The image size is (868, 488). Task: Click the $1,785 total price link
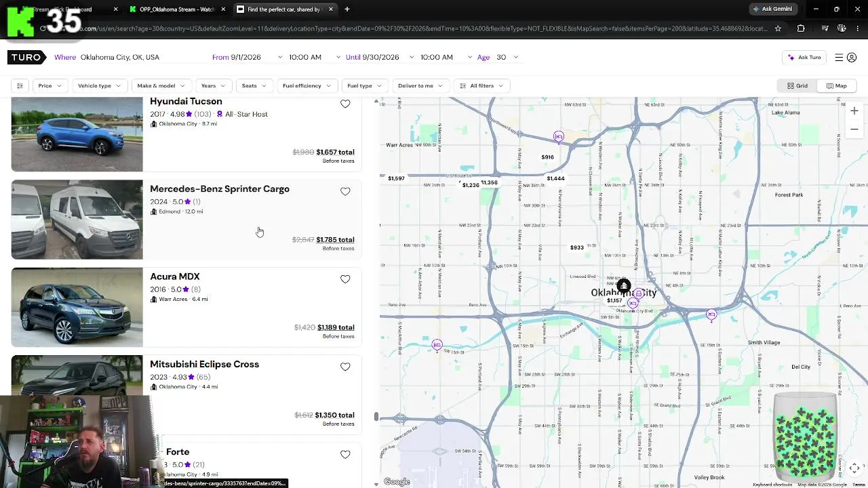coord(335,240)
